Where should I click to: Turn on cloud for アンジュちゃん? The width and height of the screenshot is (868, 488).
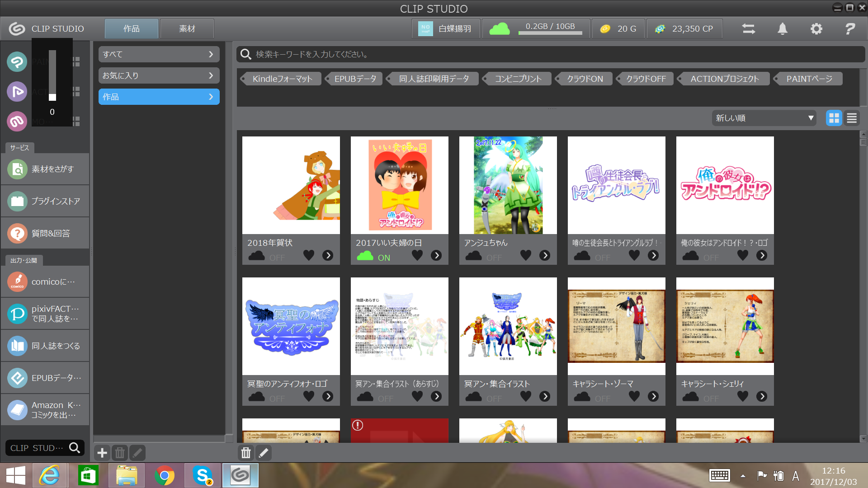coord(474,256)
